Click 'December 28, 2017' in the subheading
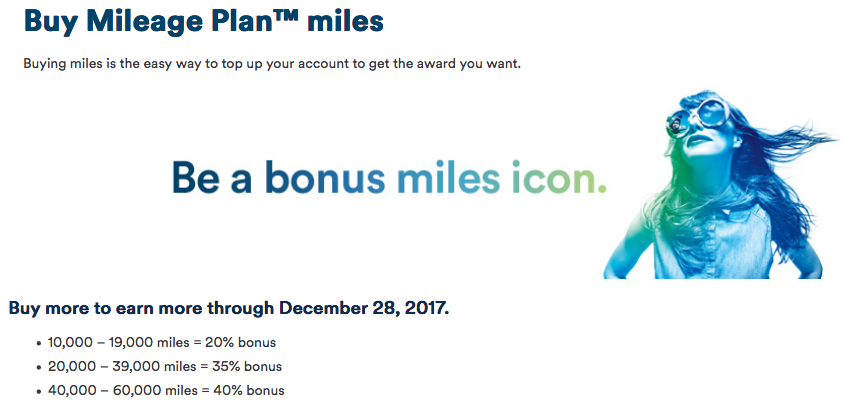The height and width of the screenshot is (414, 843). [365, 309]
